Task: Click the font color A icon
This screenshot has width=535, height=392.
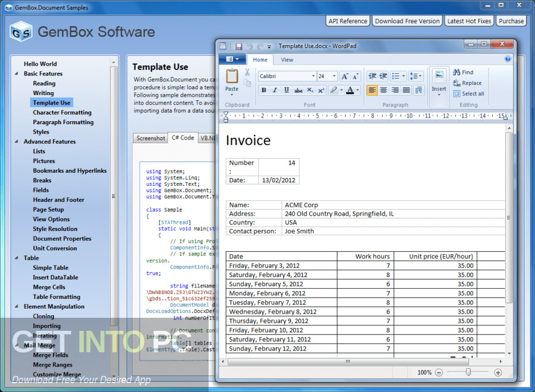Action: [x=350, y=90]
